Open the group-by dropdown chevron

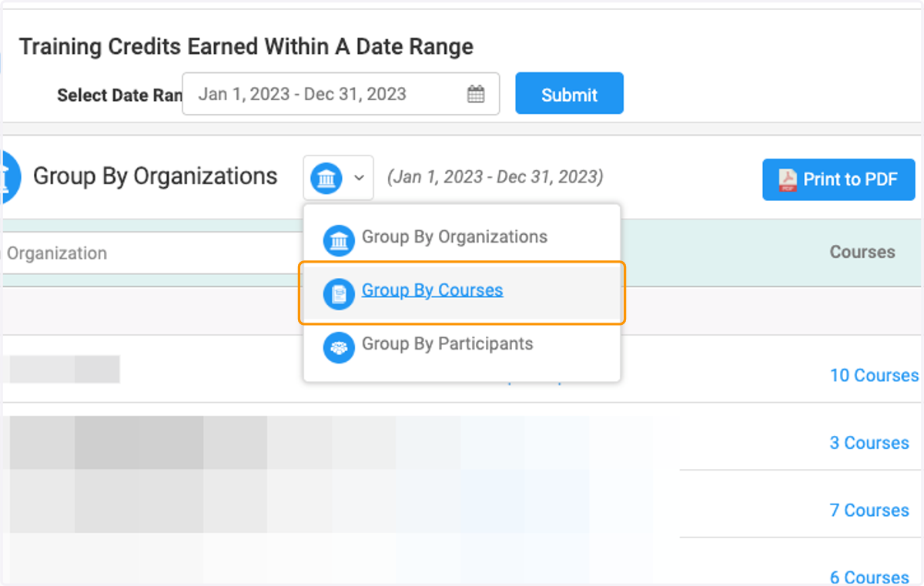coord(358,178)
